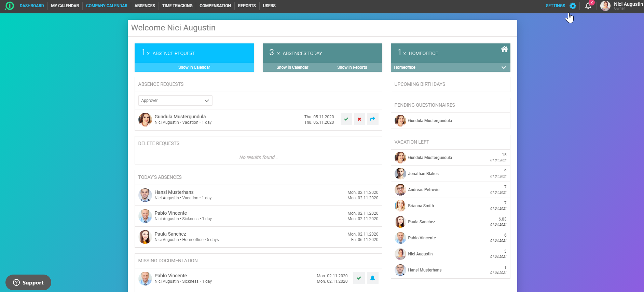The image size is (644, 292).
Task: Forward Gundula's absence request
Action: click(372, 119)
